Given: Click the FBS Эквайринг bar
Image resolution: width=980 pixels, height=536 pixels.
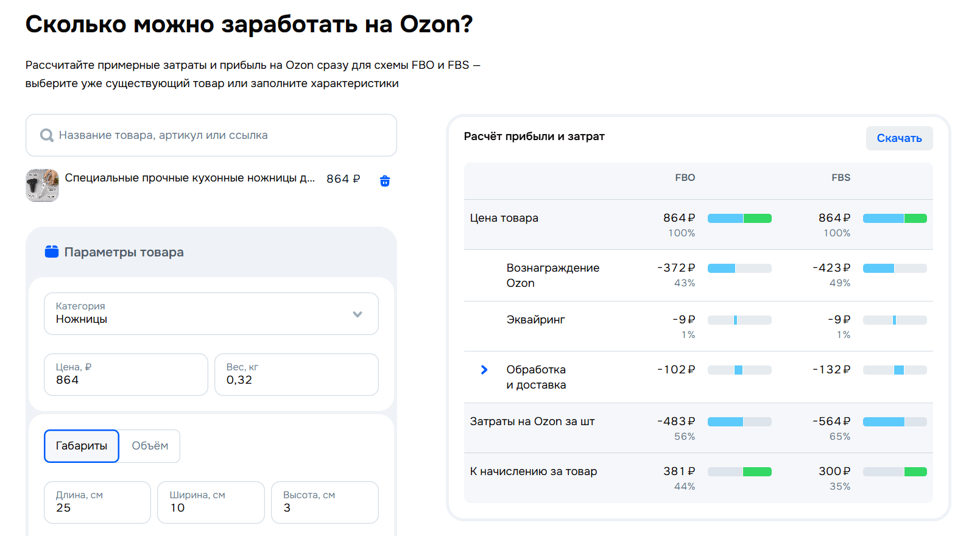Looking at the screenshot, I should point(895,320).
